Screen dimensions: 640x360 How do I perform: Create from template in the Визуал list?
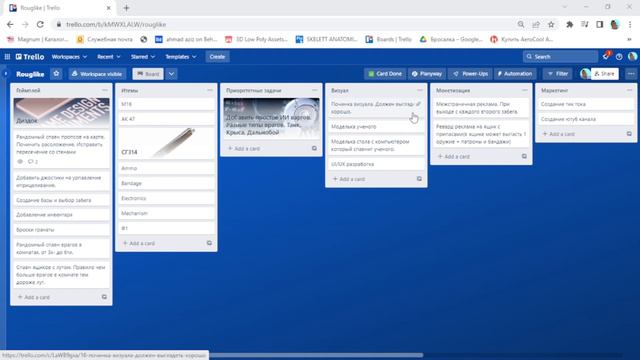419,179
